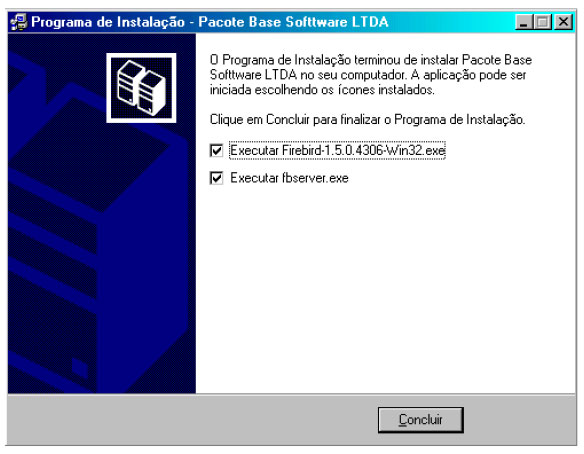Click the left tower in the server icon

click(129, 84)
